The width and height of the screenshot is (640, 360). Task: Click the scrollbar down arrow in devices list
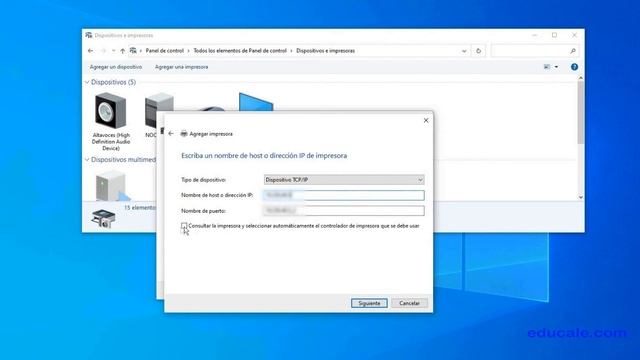[x=580, y=197]
